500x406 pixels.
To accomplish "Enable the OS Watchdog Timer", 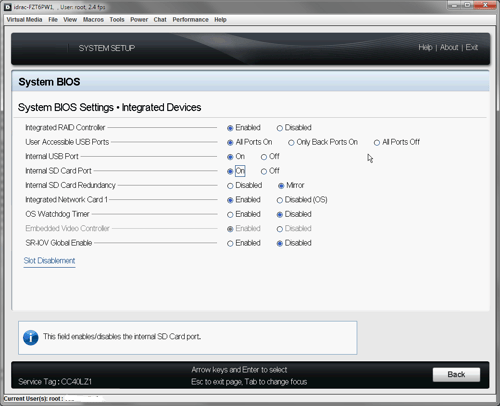I will (230, 215).
